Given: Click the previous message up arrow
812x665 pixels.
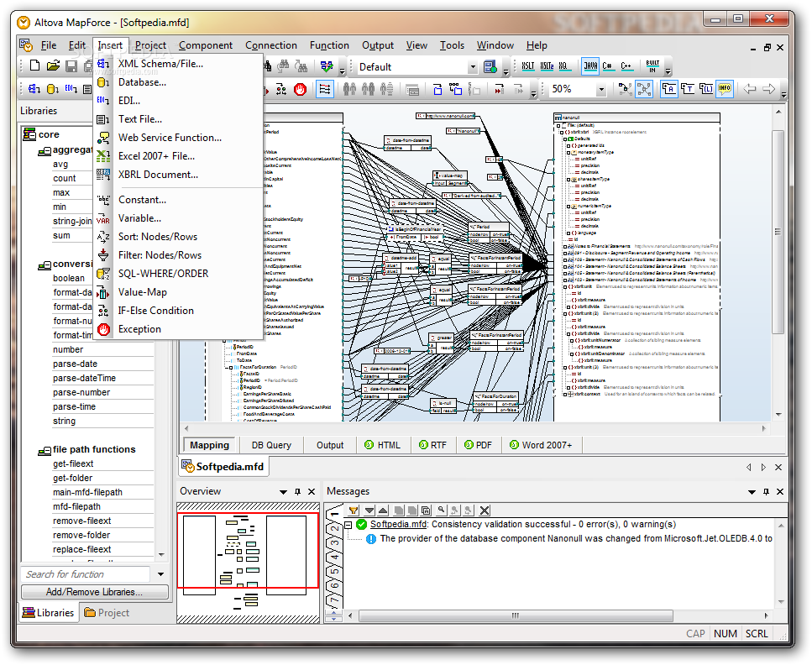Looking at the screenshot, I should tap(383, 511).
